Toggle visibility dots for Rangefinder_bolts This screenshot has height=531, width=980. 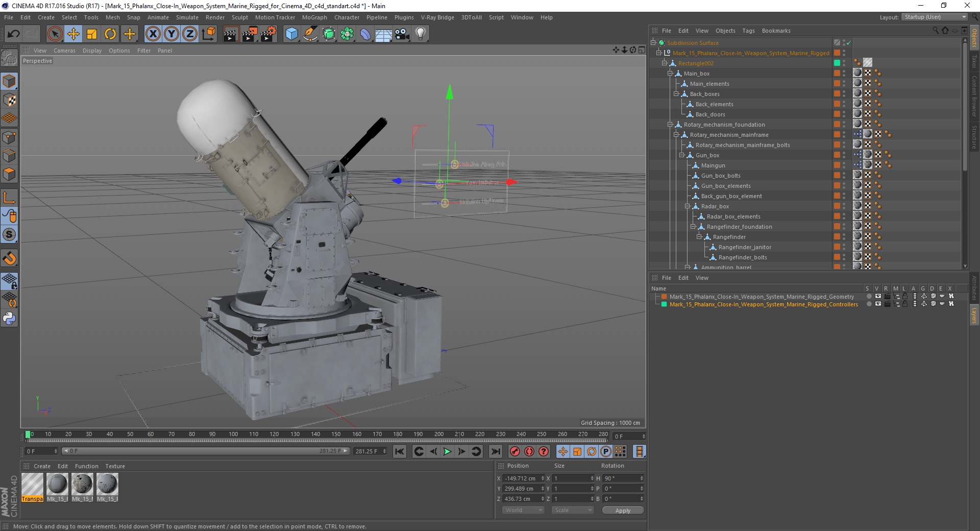pos(844,257)
